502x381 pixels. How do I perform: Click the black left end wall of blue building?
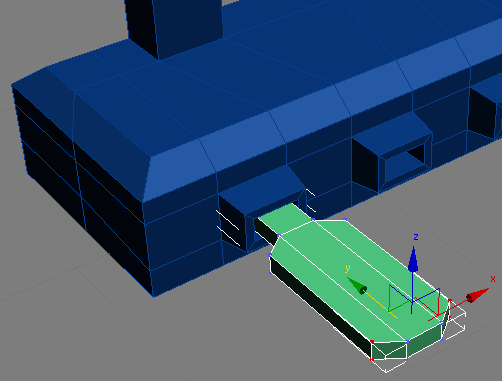80,187
